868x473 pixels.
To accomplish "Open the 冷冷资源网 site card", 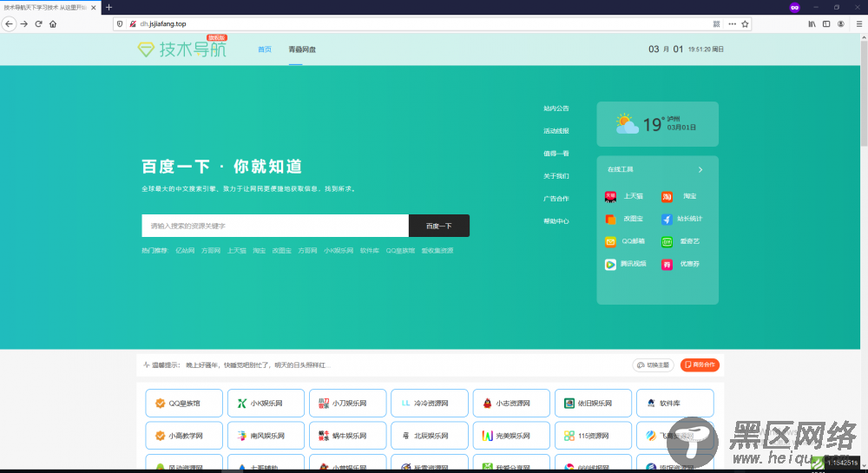I will point(430,404).
